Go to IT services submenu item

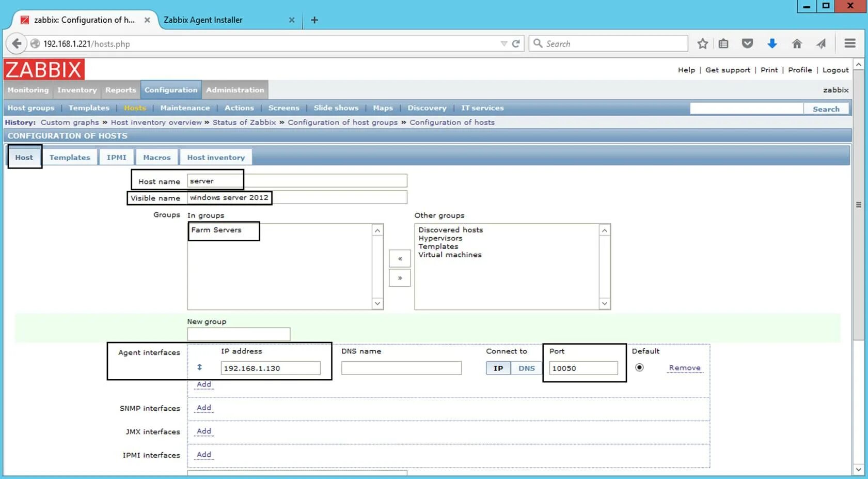tap(482, 108)
